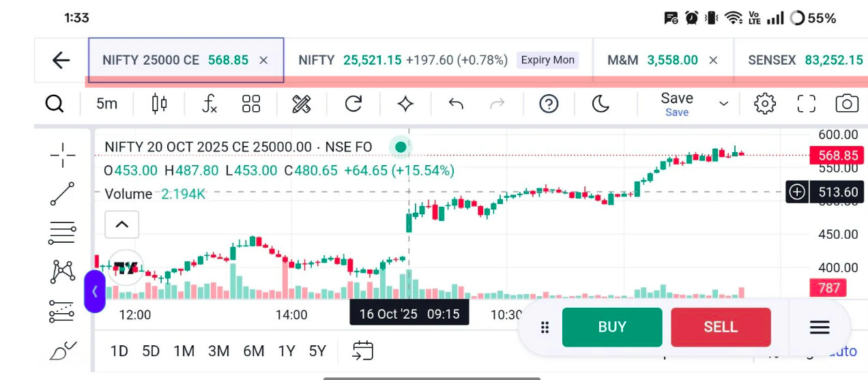Open the layout templates grid icon
This screenshot has height=380, width=868.
(251, 104)
